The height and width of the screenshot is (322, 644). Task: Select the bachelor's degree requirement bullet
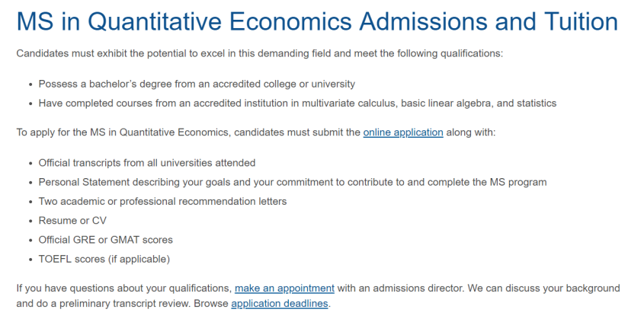pos(197,84)
